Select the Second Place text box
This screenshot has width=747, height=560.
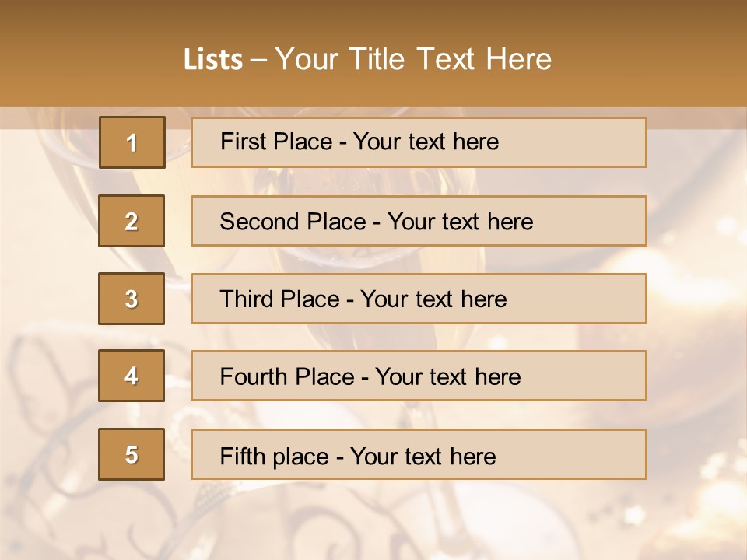(x=419, y=221)
